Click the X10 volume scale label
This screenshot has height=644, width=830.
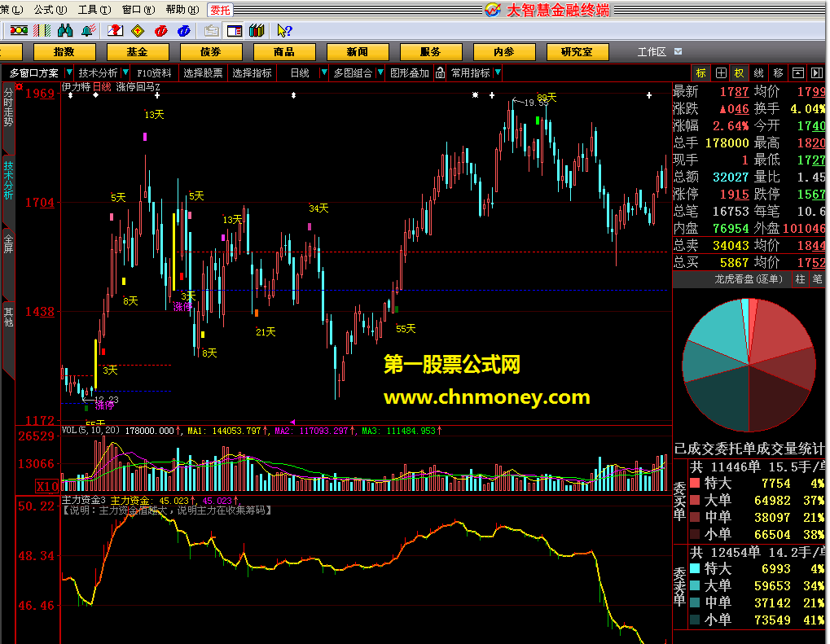coord(47,486)
